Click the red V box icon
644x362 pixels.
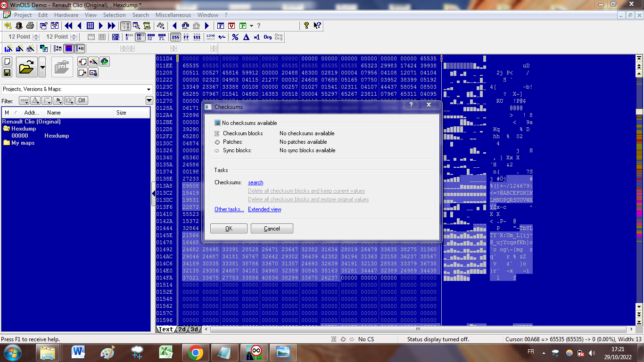231,25
